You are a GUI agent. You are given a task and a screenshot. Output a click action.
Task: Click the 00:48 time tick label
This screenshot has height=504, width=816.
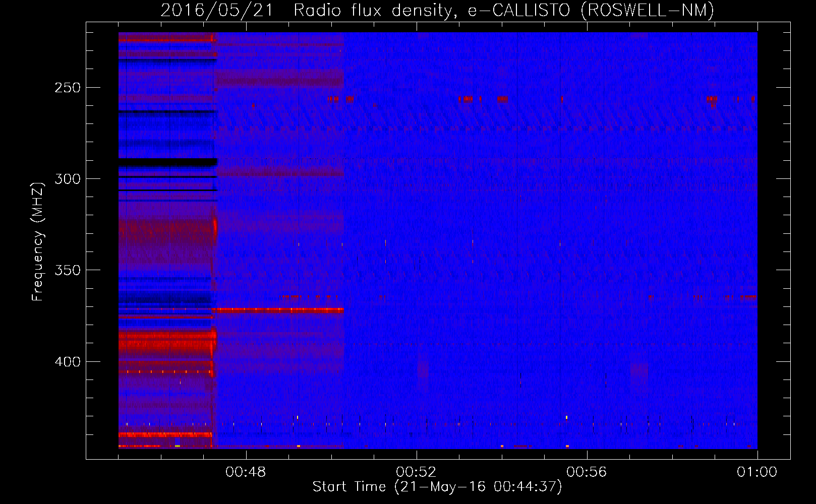click(246, 472)
